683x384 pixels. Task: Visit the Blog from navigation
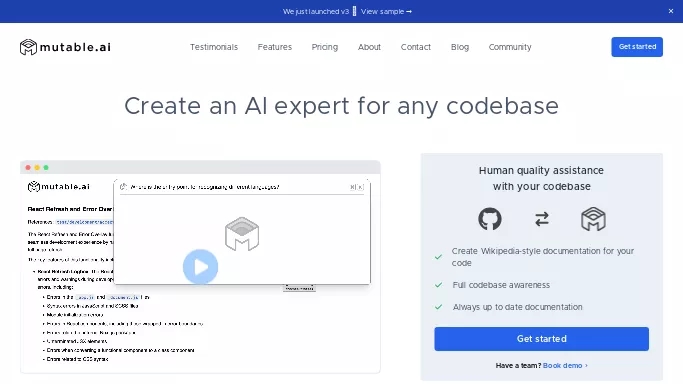point(460,47)
